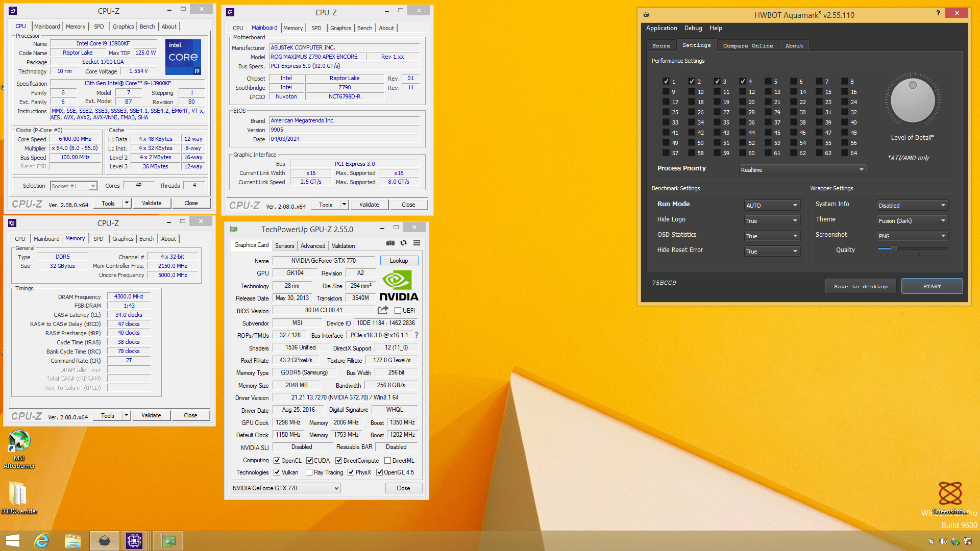Click the NVIDIA logo in GPU-Z
980x551 pixels.
click(399, 286)
